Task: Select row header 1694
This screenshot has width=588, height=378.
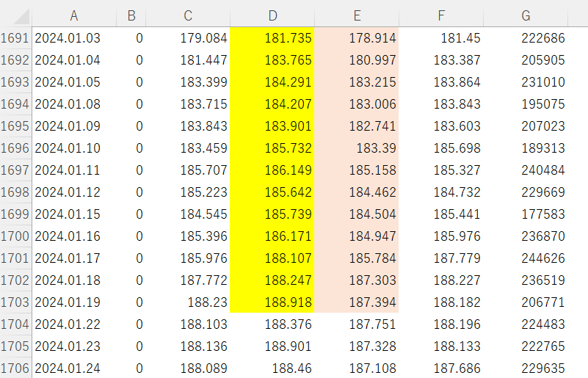Action: point(15,104)
